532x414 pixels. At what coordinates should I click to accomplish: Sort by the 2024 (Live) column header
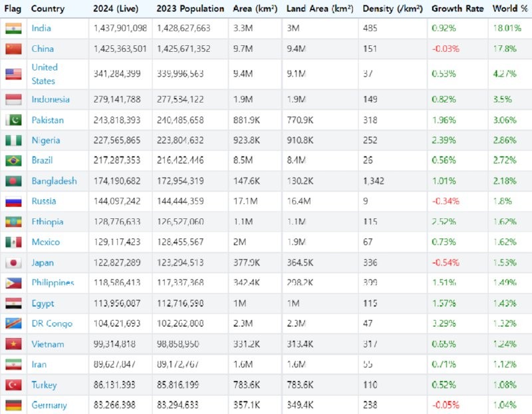click(116, 9)
